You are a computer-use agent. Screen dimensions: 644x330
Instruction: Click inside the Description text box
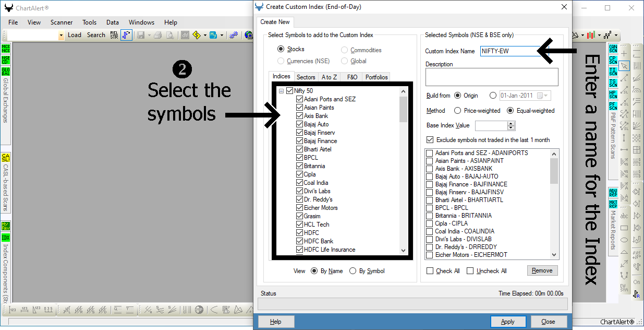(x=492, y=77)
